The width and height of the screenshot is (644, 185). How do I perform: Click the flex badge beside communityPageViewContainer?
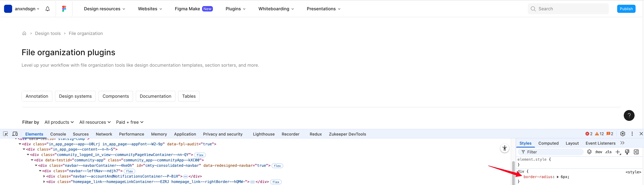tap(200, 155)
